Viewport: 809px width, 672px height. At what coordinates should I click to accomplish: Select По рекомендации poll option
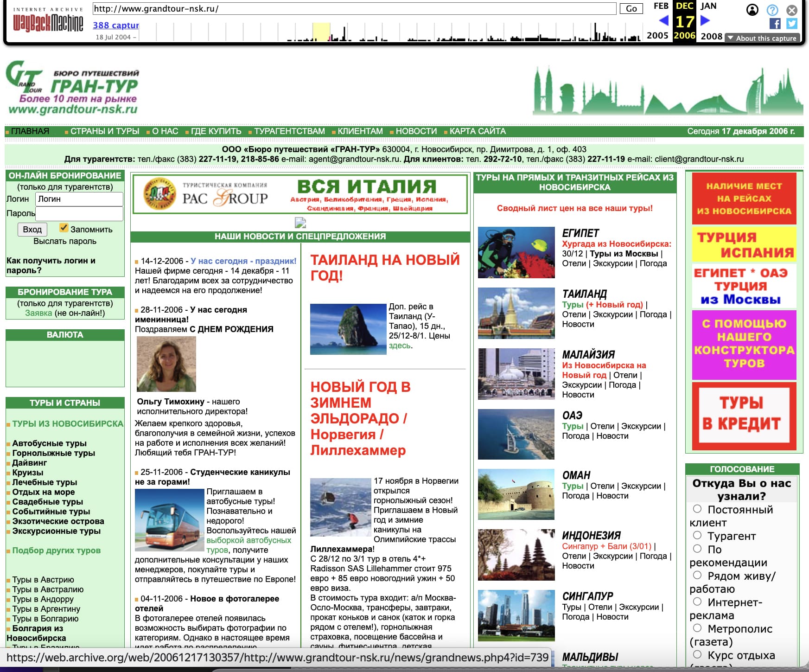697,549
